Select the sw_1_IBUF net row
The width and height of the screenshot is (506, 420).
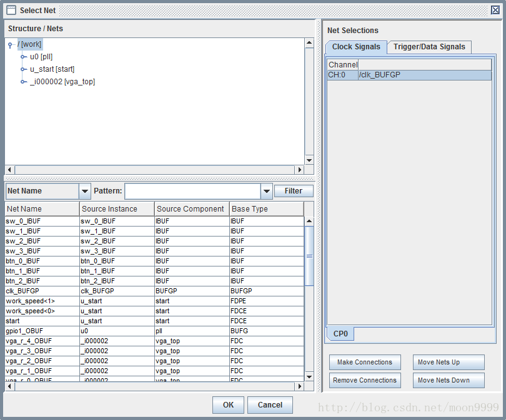point(154,231)
